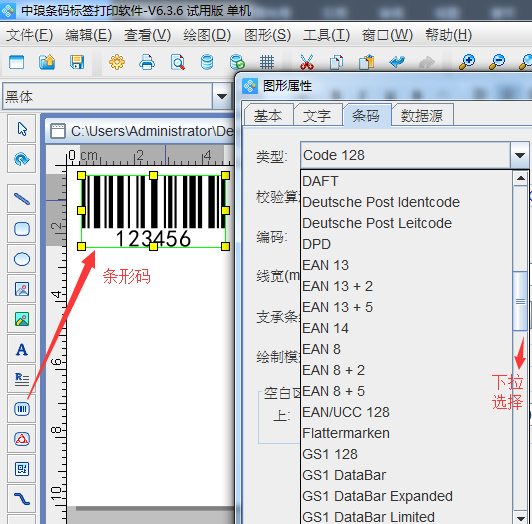Viewport: 532px width, 524px height.
Task: Click the type list scrollbar up arrow
Action: click(x=520, y=179)
